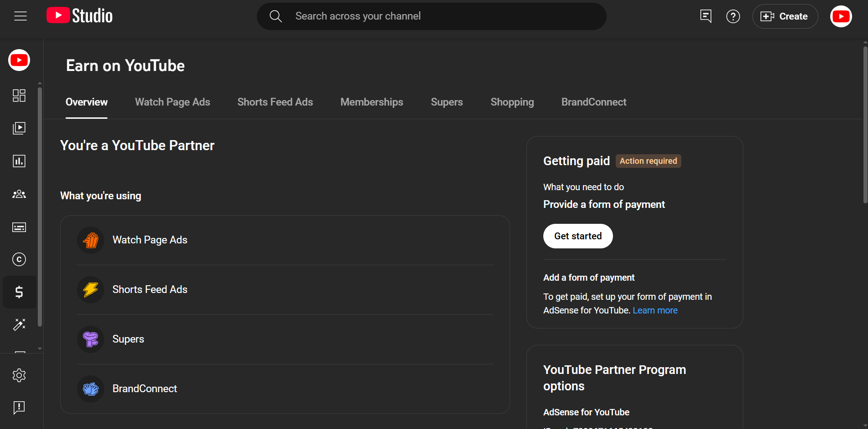The image size is (868, 429).
Task: Open Send feedback icon in sidebar
Action: coord(19,408)
